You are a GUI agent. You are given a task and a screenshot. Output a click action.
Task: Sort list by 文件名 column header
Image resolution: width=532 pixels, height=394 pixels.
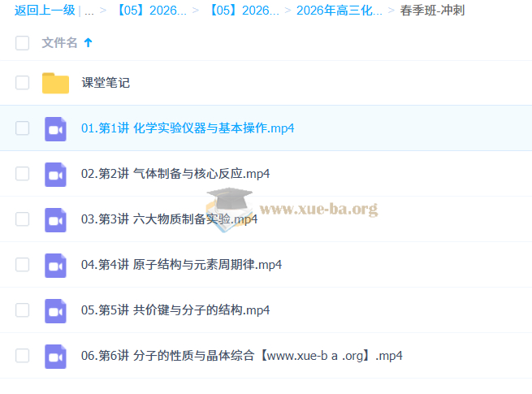point(59,43)
